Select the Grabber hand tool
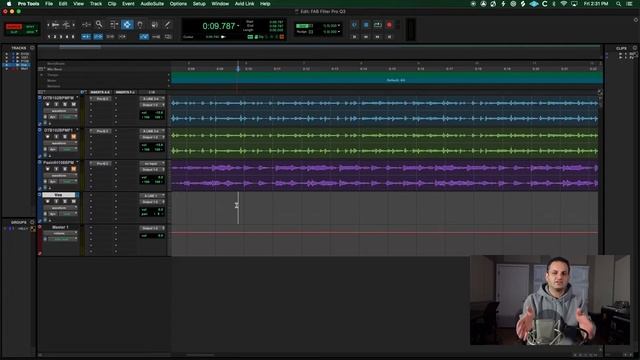 [140, 25]
